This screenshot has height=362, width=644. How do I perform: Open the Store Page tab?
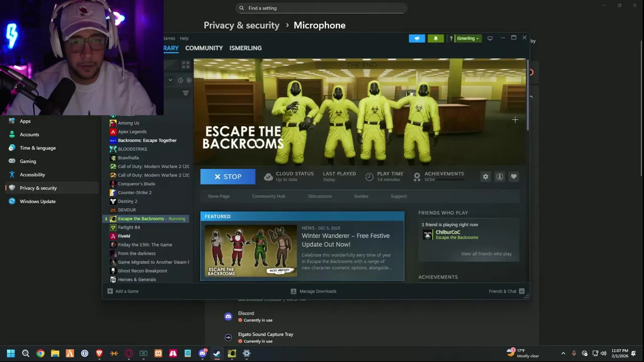218,196
